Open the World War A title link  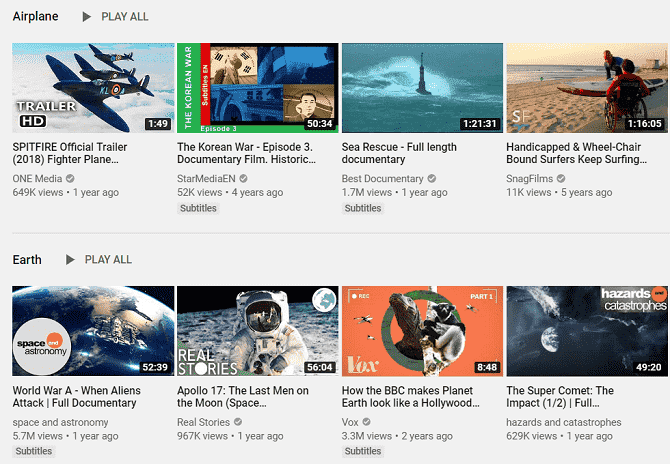[x=76, y=397]
